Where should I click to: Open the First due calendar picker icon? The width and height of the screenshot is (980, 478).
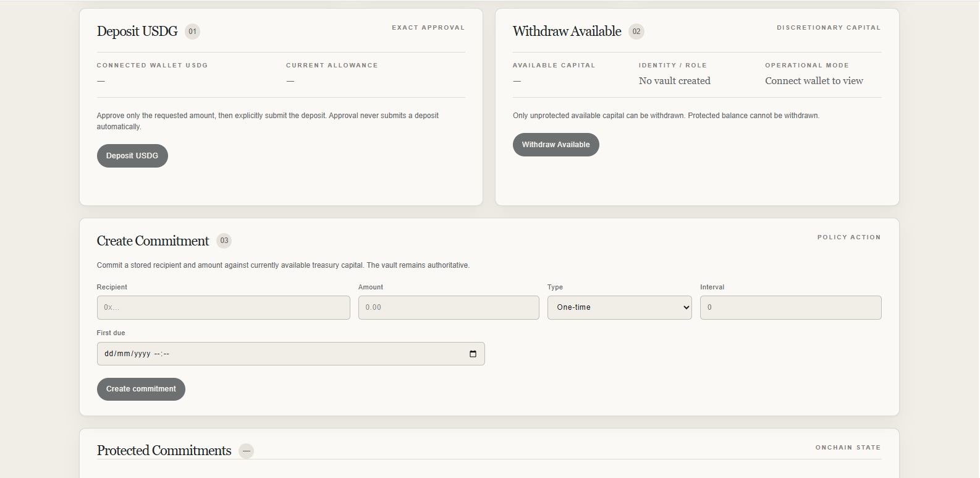[x=473, y=354]
